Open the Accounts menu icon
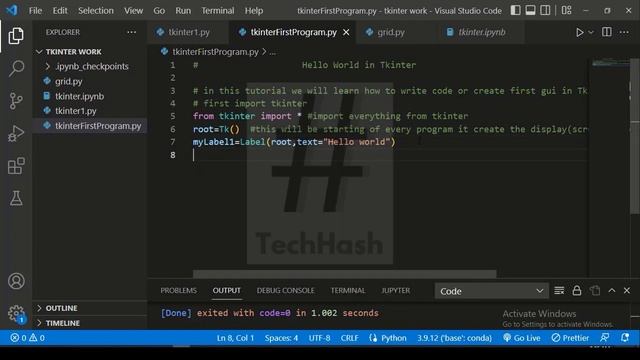 click(16, 281)
